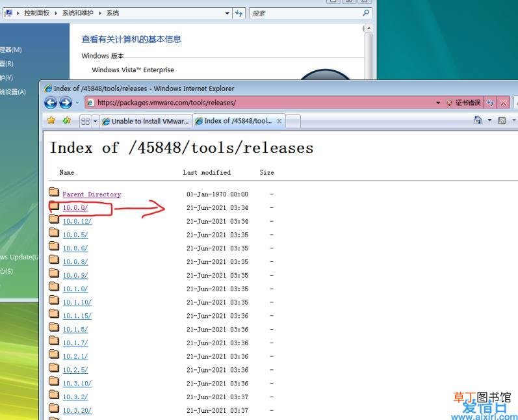Click the Internet Explorer icon on the Index tab
This screenshot has height=420, width=518.
pos(199,122)
